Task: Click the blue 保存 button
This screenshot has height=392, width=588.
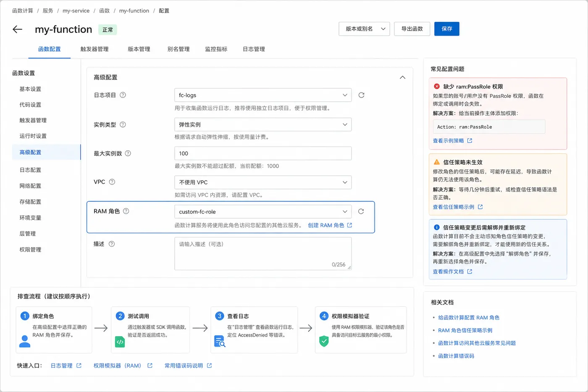Action: pos(447,29)
